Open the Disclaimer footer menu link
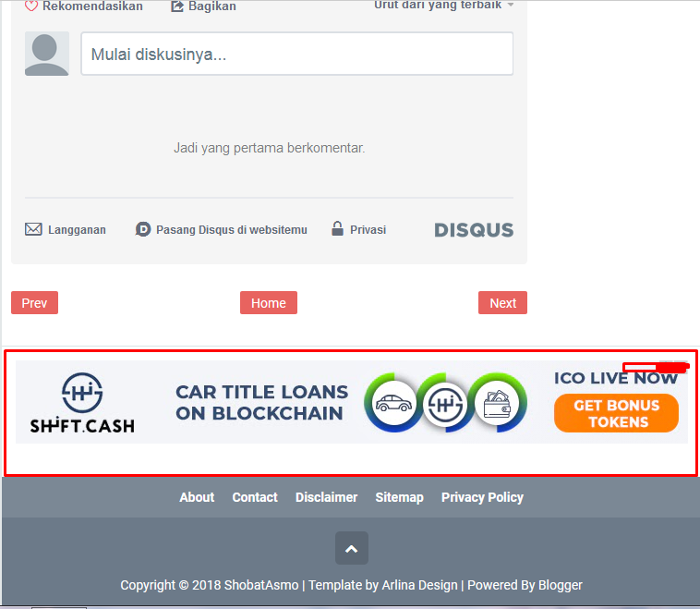The height and width of the screenshot is (609, 700). tap(326, 497)
